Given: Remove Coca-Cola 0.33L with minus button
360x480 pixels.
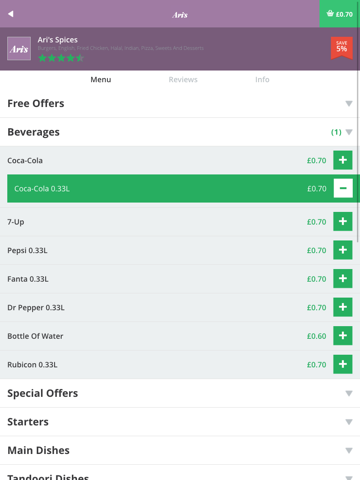Looking at the screenshot, I should 343,188.
